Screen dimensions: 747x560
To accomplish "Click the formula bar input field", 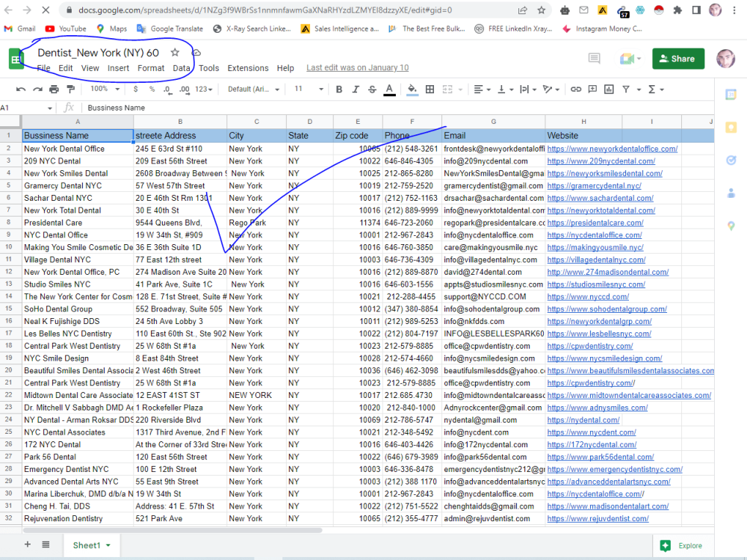I will [x=398, y=108].
